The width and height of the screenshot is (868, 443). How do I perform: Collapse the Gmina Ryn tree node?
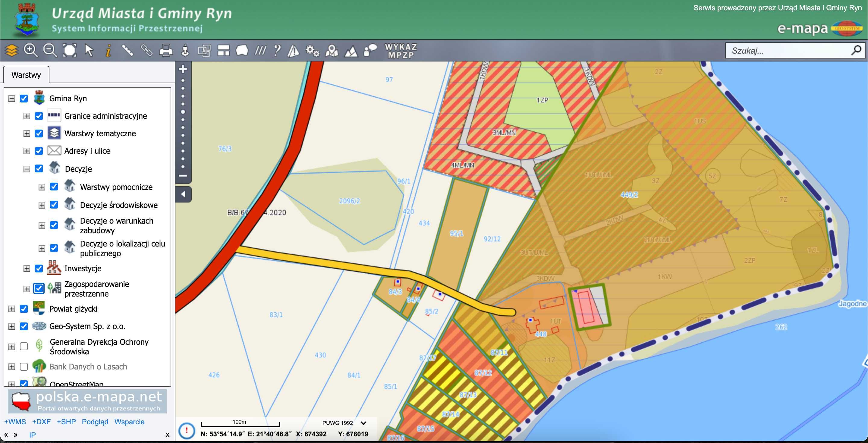tap(12, 99)
